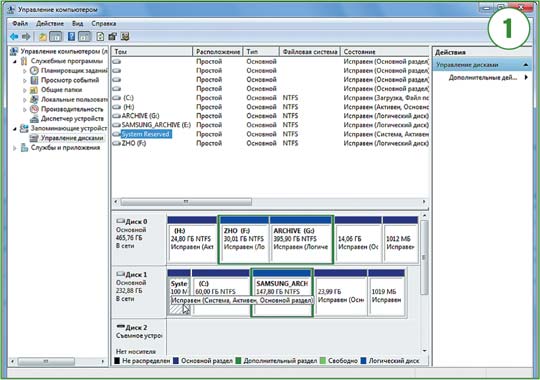Click the Refresh toolbar icon
Image resolution: width=540 pixels, height=380 pixels.
[x=100, y=37]
